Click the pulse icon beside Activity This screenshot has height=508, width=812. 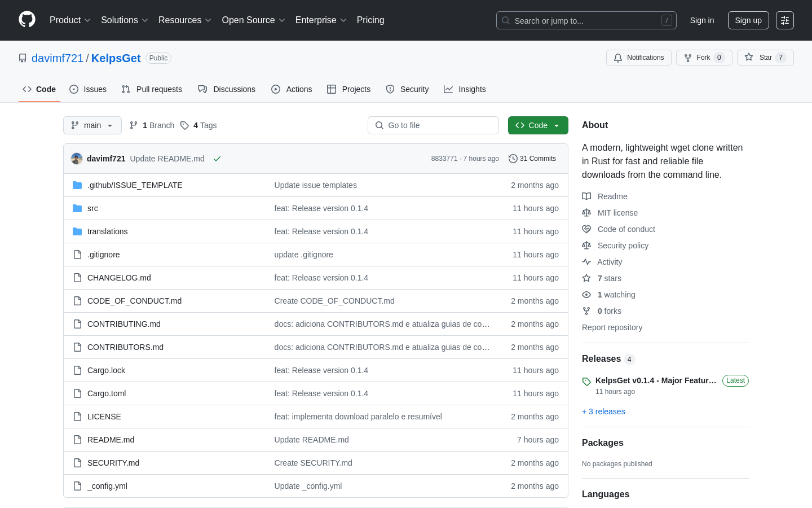586,262
